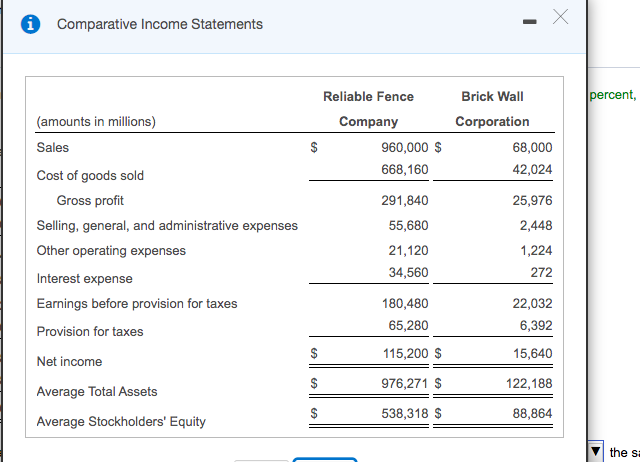Screen dimensions: 640x462
Task: Select stockholders' equity value 88,864
Action: pos(532,413)
